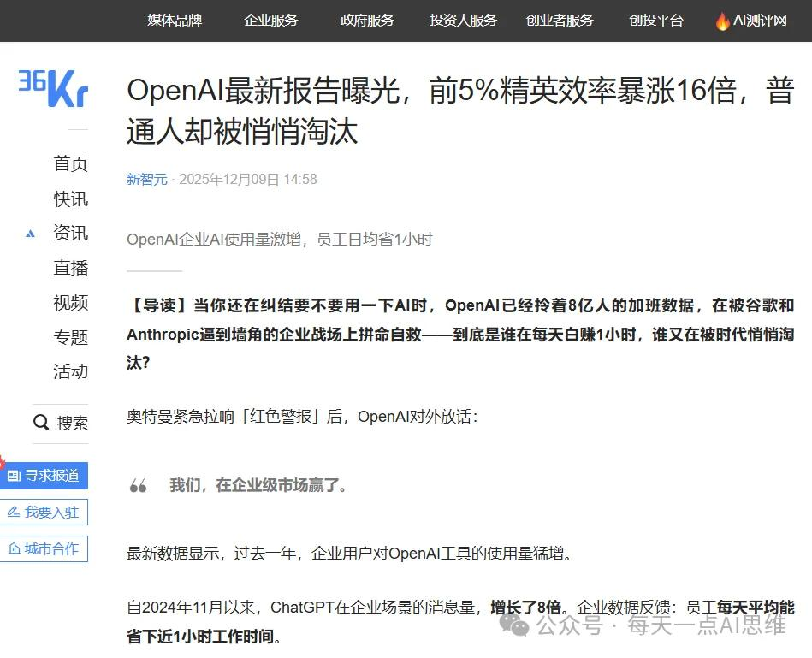Image resolution: width=812 pixels, height=658 pixels.
Task: Select 资讯 in the sidebar
Action: (71, 233)
